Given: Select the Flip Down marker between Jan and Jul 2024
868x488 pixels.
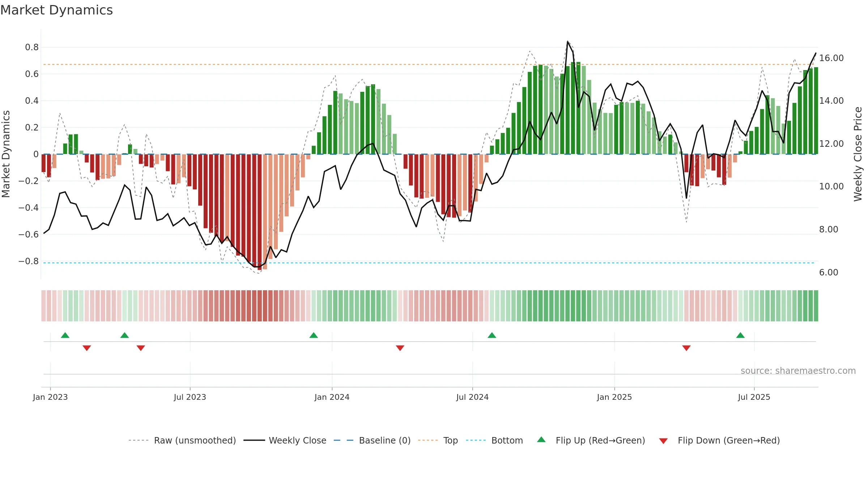Looking at the screenshot, I should point(400,348).
